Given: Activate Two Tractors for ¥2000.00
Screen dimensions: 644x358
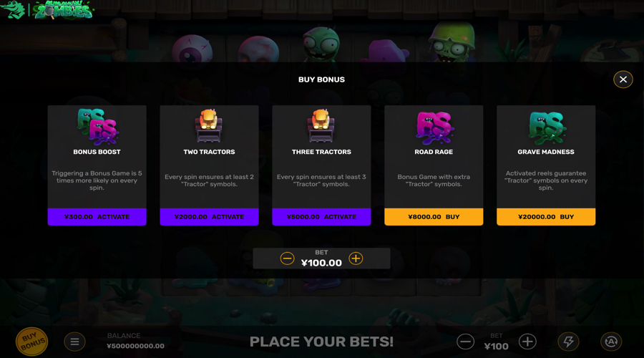Looking at the screenshot, I should (x=209, y=217).
